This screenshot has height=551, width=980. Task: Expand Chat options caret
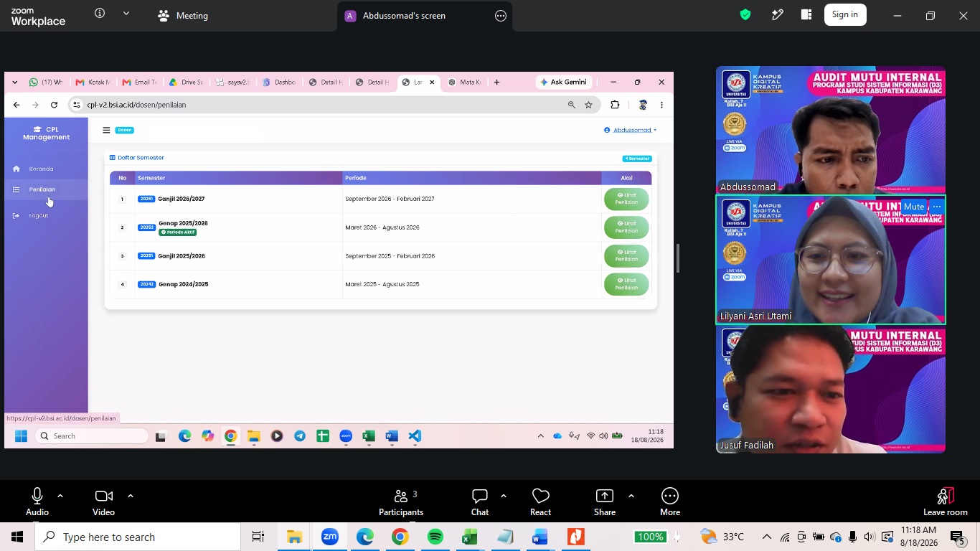(x=504, y=496)
